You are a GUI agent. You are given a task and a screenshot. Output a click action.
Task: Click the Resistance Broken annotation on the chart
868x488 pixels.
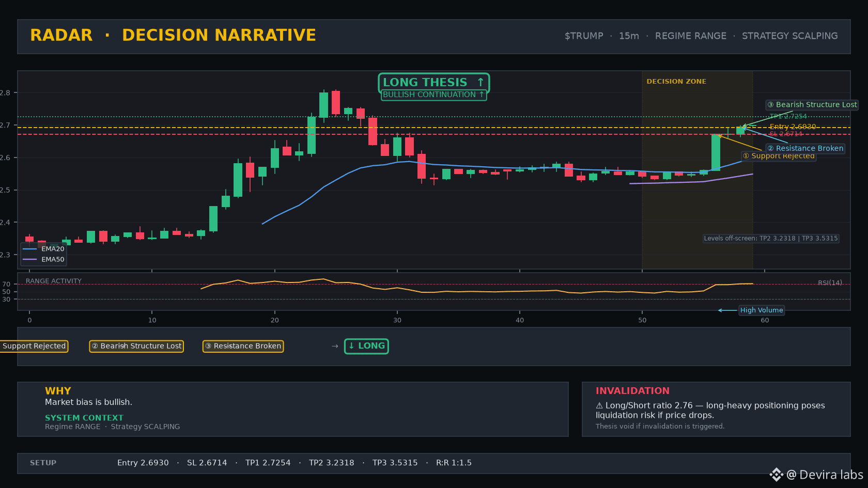click(805, 148)
